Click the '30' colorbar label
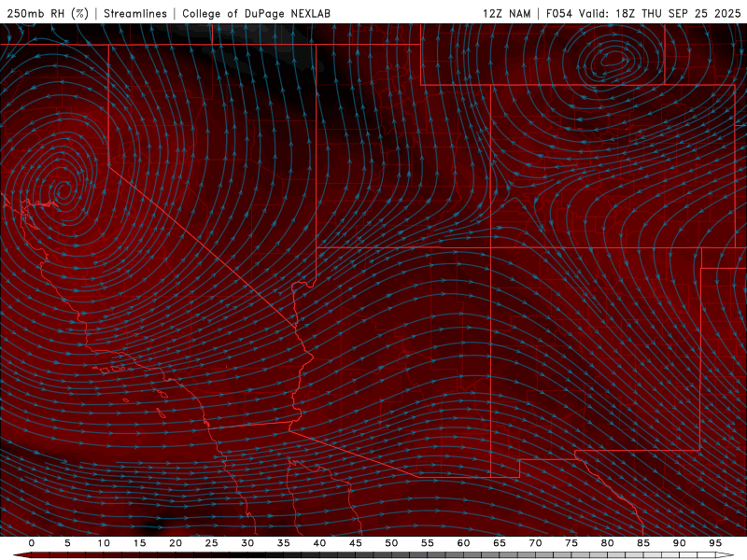Viewport: 747px width, 560px height. coord(247,543)
